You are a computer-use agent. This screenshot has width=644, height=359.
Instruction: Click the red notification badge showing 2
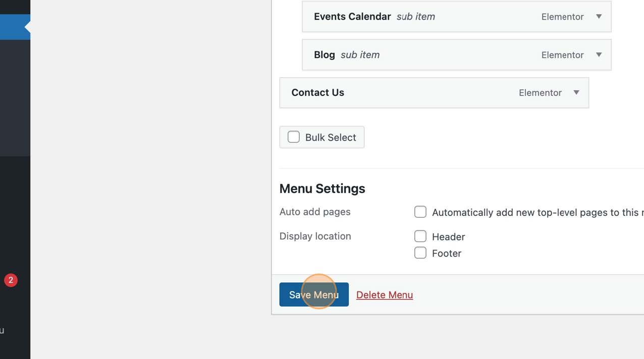coord(11,280)
